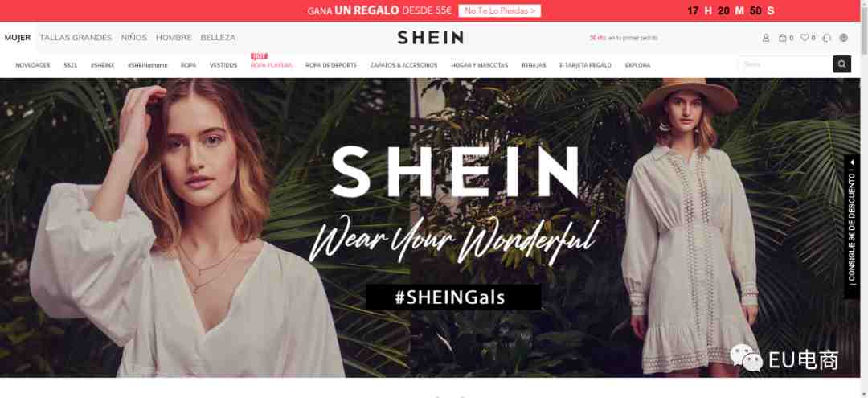Open the VESTIDOS menu
868x398 pixels.
tap(223, 65)
